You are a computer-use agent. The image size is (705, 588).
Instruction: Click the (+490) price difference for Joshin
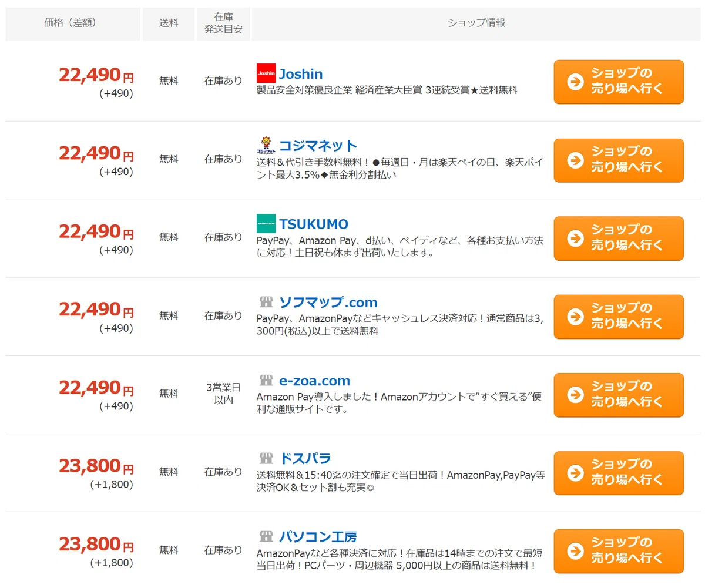[x=116, y=93]
